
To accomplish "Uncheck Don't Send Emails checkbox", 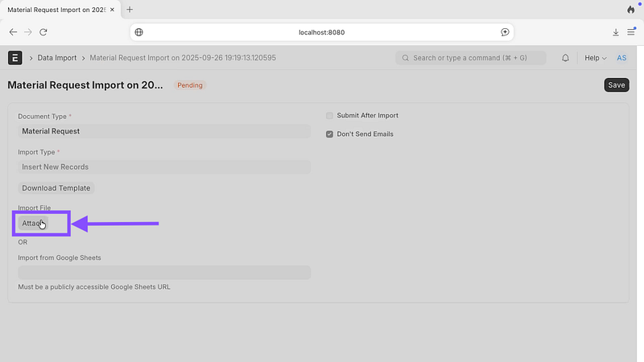I will coord(329,134).
